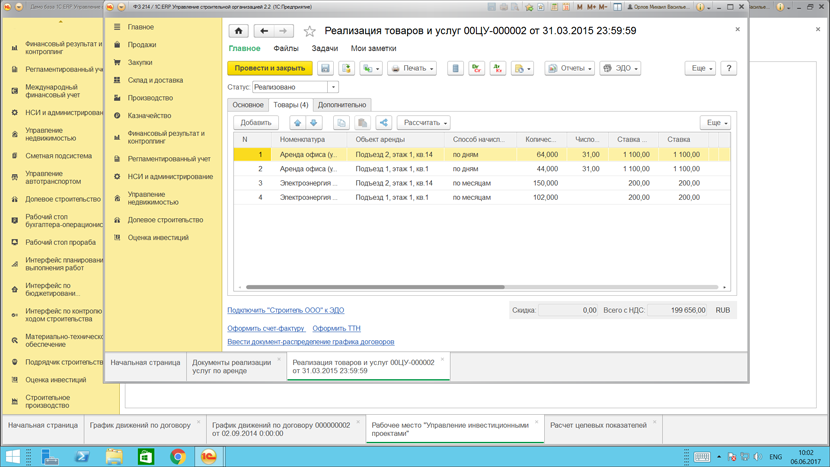
Task: Open Склад и доставка section
Action: (155, 80)
